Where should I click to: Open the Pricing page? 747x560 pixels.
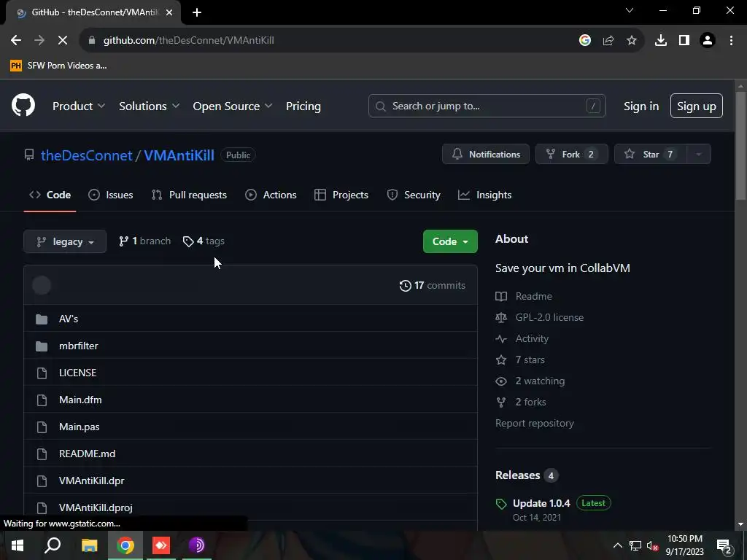tap(303, 106)
